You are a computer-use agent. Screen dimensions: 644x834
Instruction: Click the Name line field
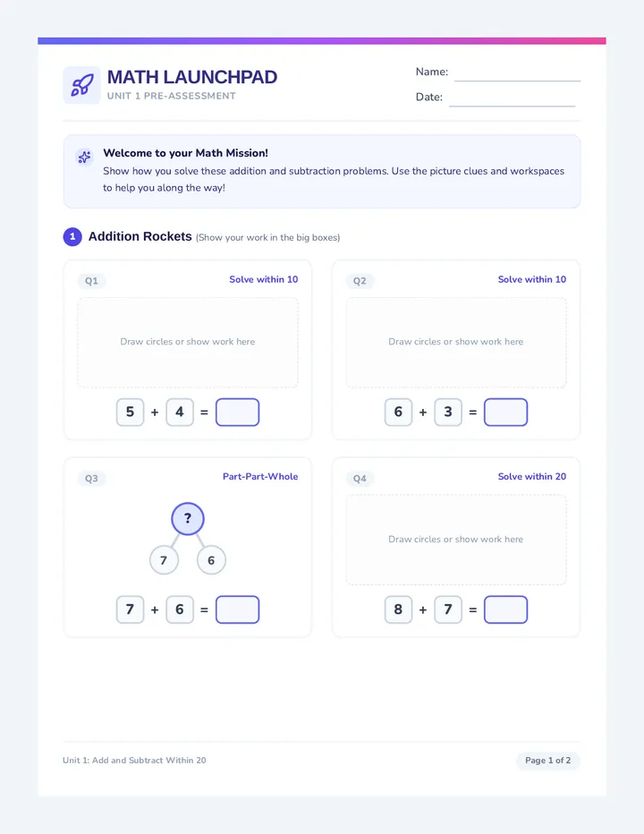point(517,72)
